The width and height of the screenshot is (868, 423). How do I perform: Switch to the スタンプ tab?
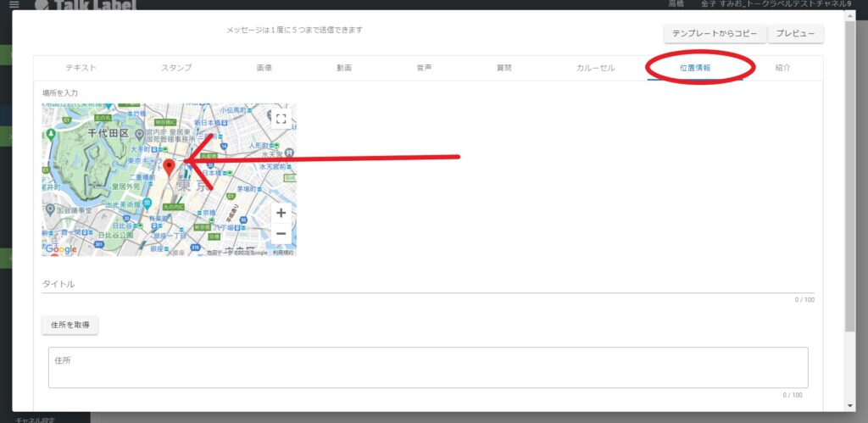coord(176,68)
